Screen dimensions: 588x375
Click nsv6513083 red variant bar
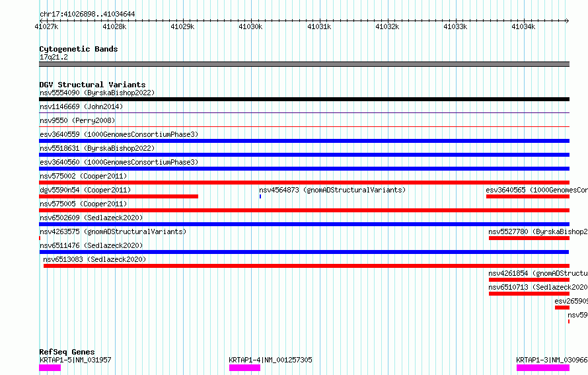(x=307, y=266)
